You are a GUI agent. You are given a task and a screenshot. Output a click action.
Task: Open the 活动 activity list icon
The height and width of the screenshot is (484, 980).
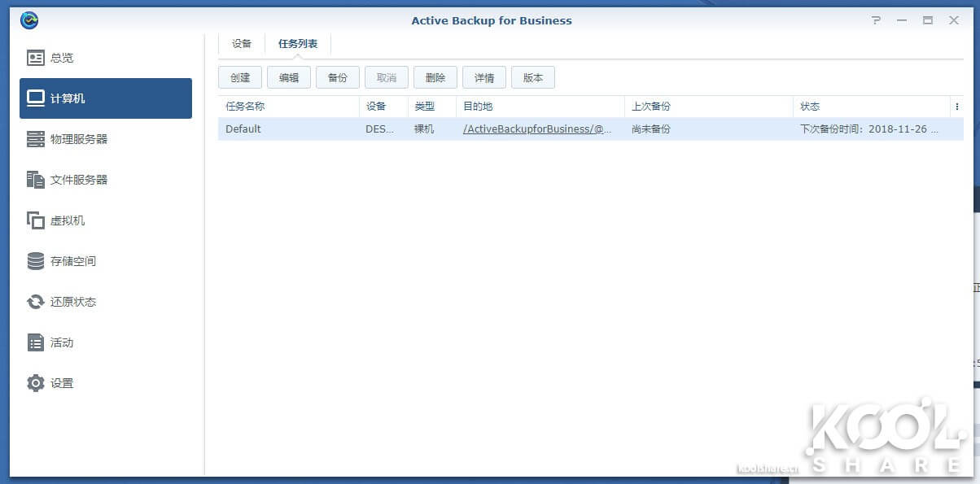(36, 342)
